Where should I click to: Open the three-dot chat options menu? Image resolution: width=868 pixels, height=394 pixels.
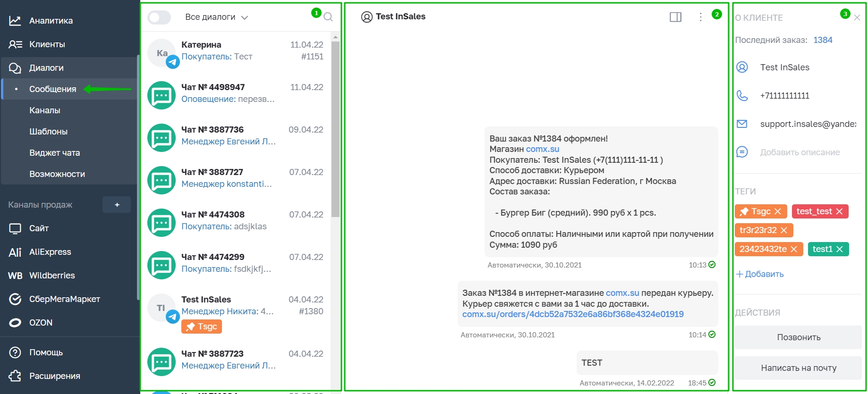click(700, 17)
